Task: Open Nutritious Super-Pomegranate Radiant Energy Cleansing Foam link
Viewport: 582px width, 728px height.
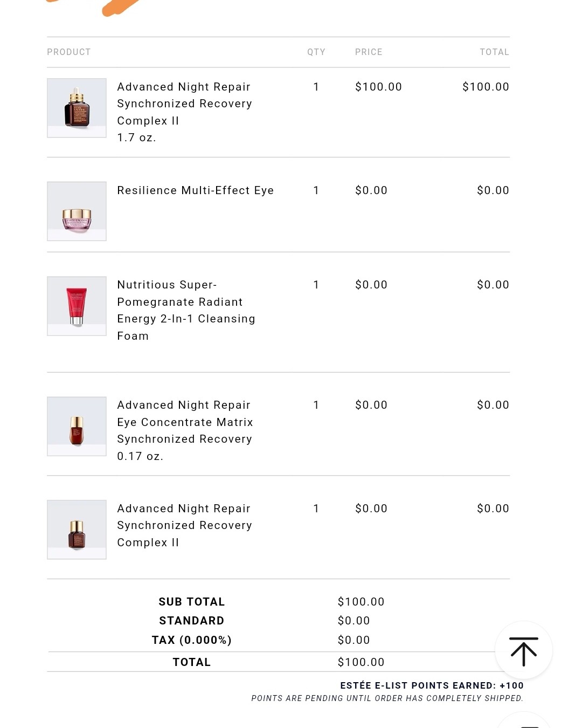Action: [186, 310]
